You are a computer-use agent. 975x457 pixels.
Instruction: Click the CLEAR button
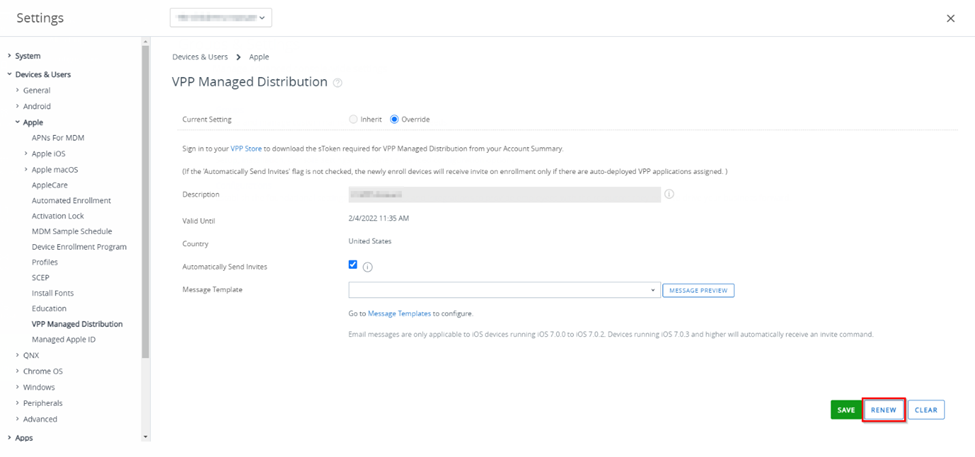point(926,410)
